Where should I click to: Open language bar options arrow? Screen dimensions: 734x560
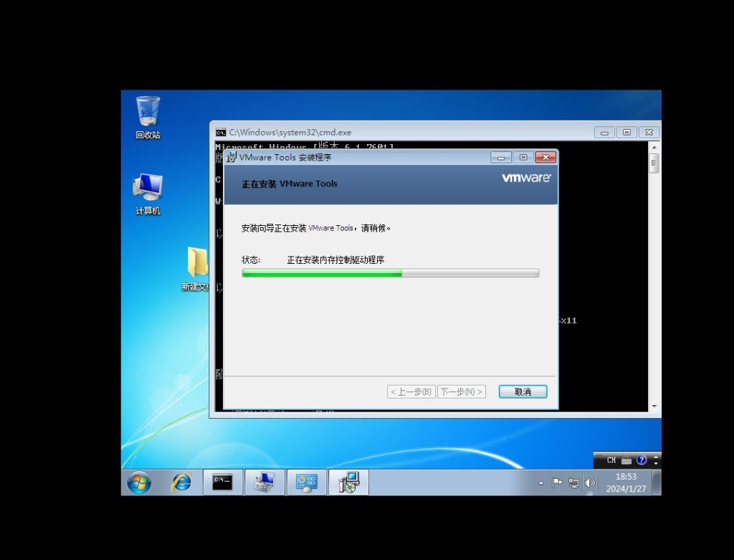pos(656,460)
